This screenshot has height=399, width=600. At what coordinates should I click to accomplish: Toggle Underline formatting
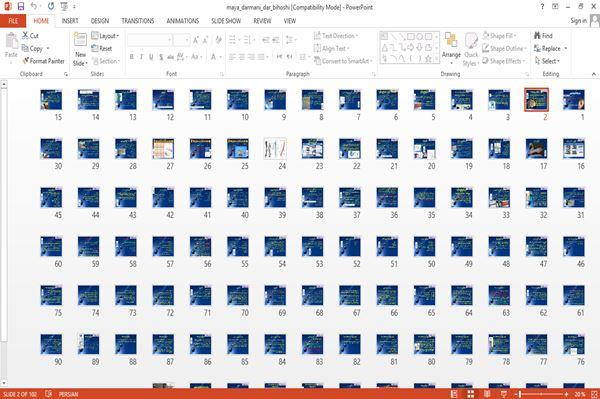[151, 57]
